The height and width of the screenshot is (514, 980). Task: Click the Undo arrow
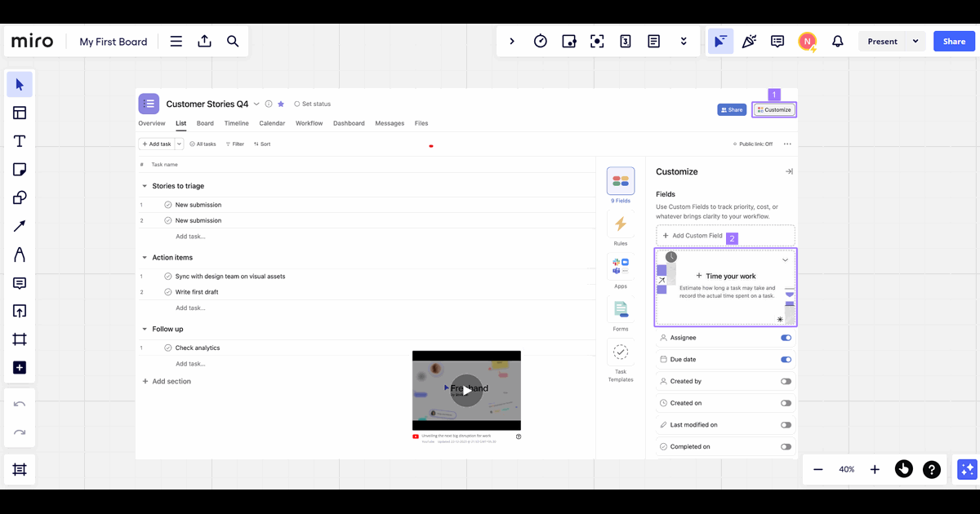coord(20,405)
